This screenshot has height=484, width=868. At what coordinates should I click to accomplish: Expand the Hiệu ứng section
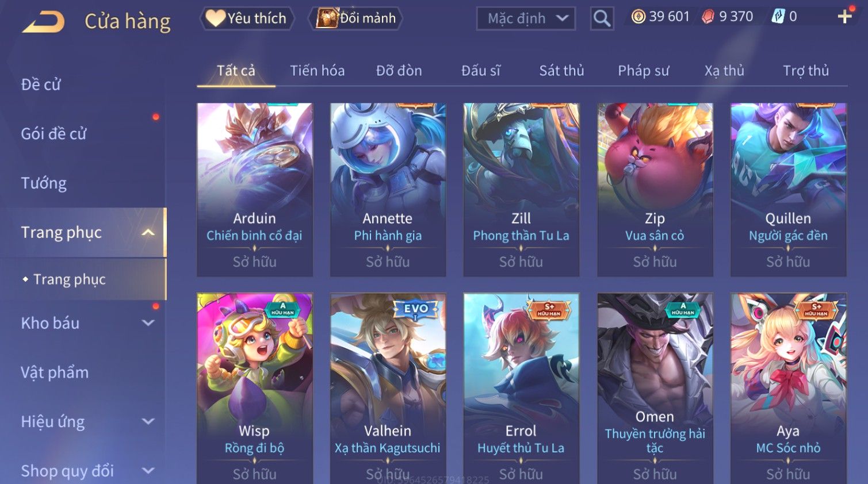coord(148,421)
